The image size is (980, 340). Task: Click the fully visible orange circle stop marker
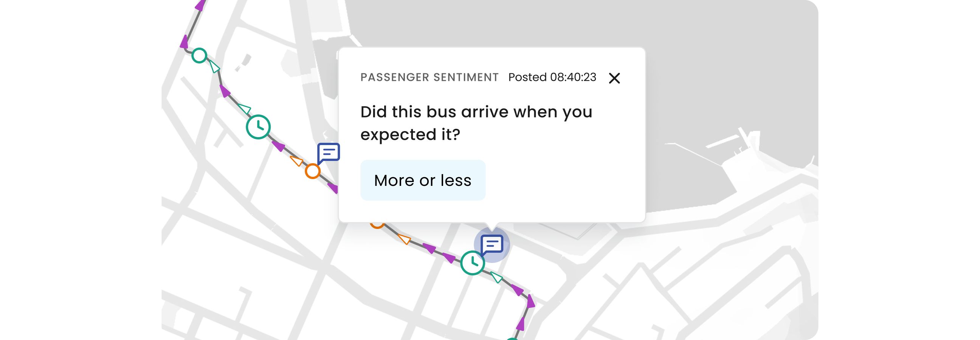pyautogui.click(x=312, y=171)
